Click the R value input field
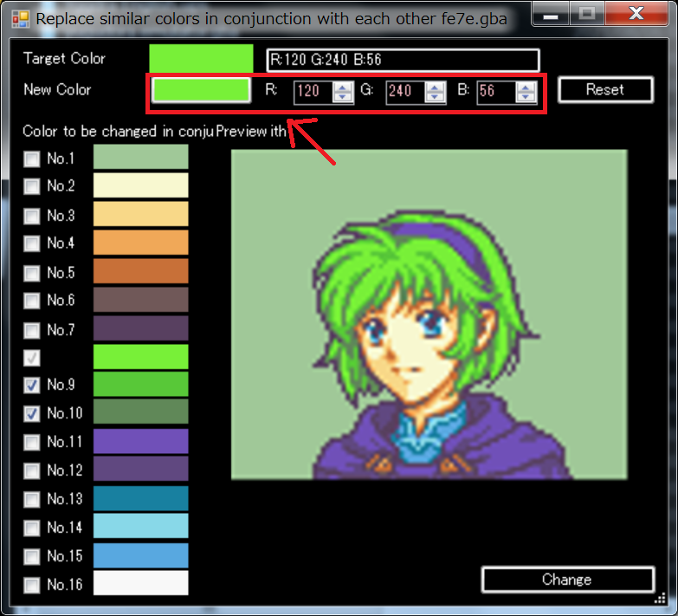This screenshot has width=678, height=616. (314, 92)
